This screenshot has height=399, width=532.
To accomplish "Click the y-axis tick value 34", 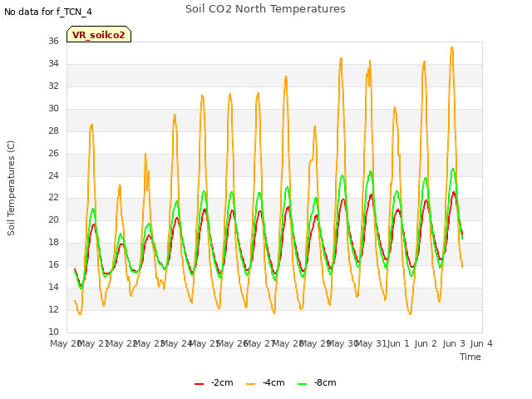I will click(53, 63).
